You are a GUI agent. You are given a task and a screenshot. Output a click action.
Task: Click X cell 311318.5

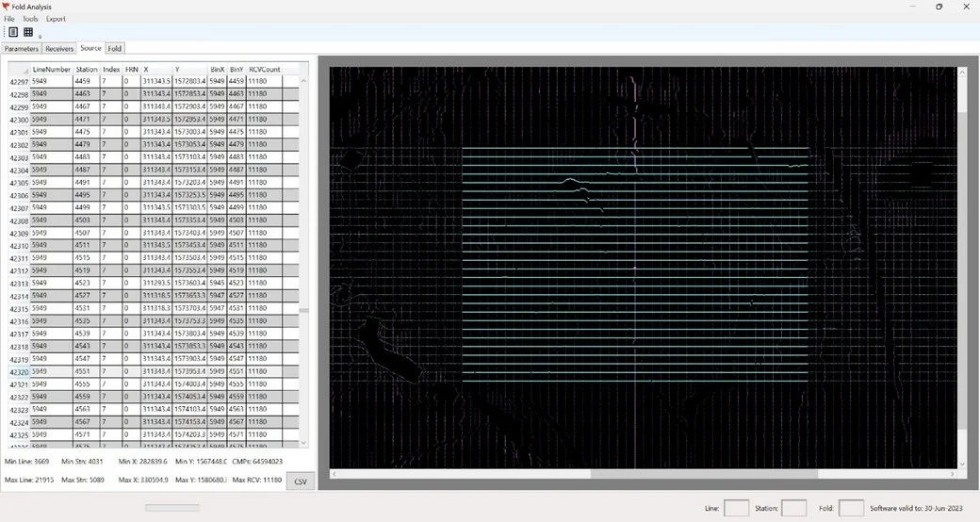[156, 295]
